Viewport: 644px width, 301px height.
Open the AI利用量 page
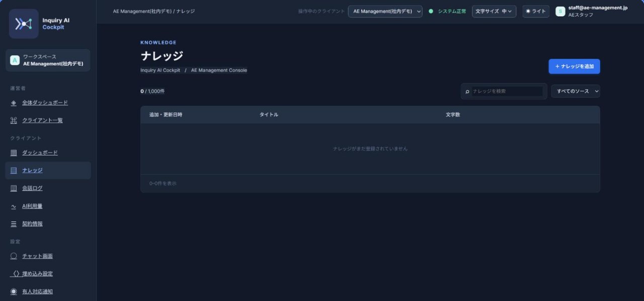click(48, 206)
